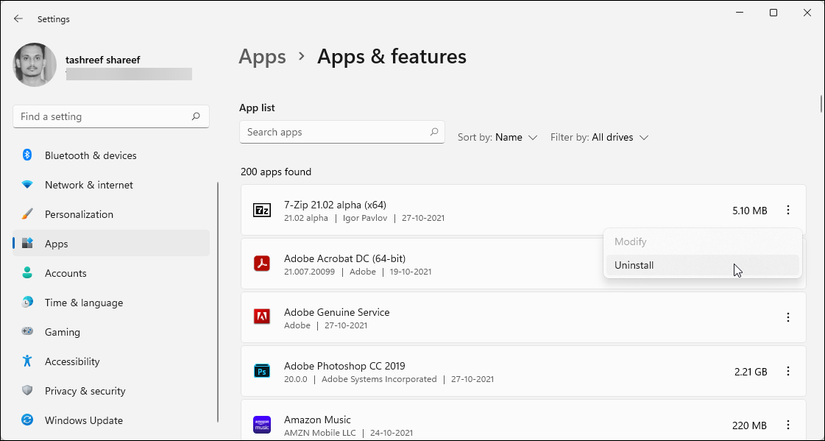Go to Privacy & security
This screenshot has width=825, height=441.
84,391
